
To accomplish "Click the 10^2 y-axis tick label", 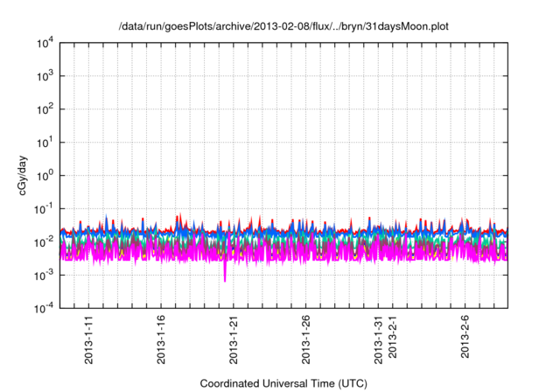I will 45,109.
